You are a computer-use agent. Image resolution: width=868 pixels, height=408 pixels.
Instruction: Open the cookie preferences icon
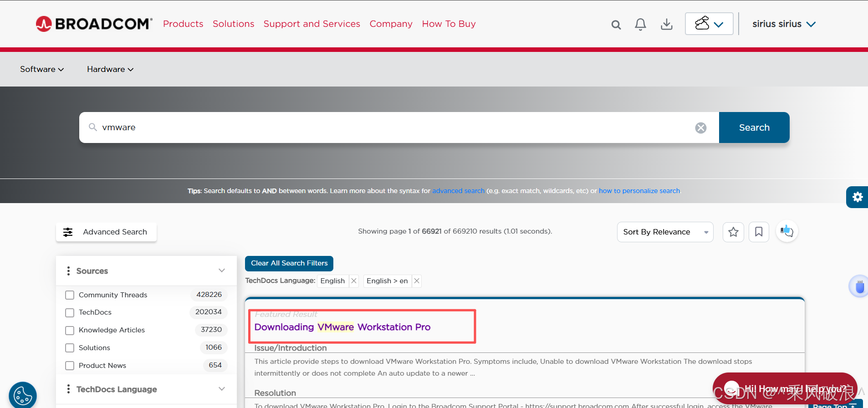click(23, 395)
